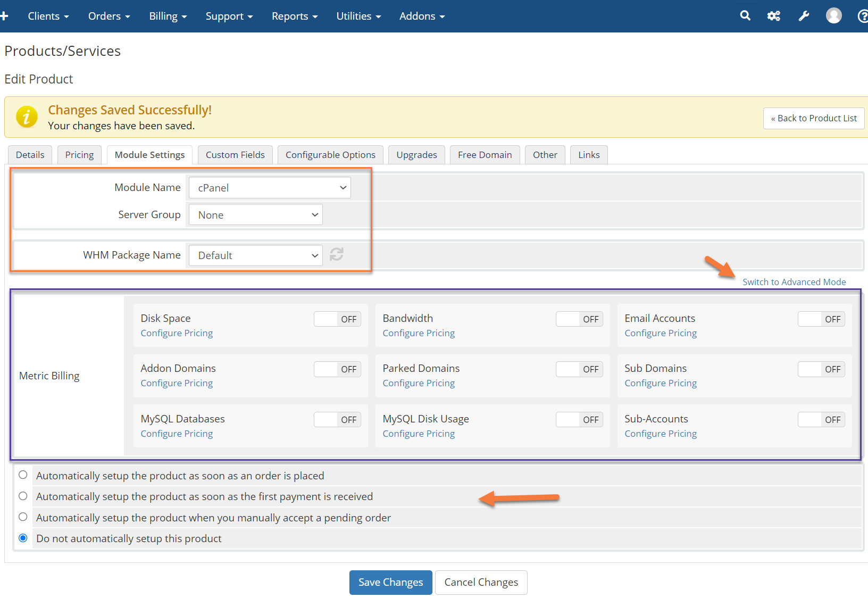
Task: Expand the Server Group dropdown
Action: (256, 215)
